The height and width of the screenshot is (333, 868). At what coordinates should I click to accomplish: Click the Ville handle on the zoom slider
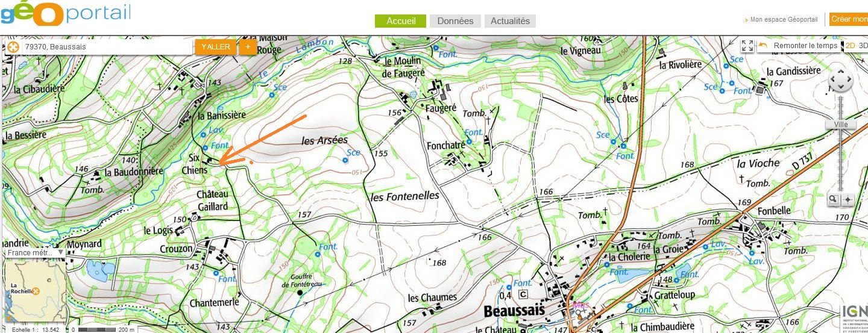click(x=841, y=125)
